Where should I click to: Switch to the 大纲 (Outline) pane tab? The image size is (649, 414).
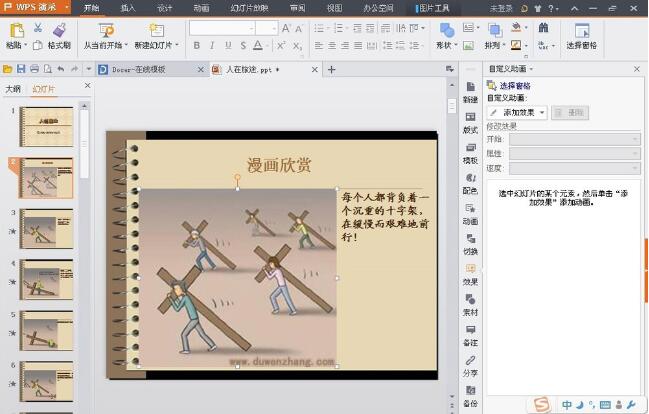(13, 89)
